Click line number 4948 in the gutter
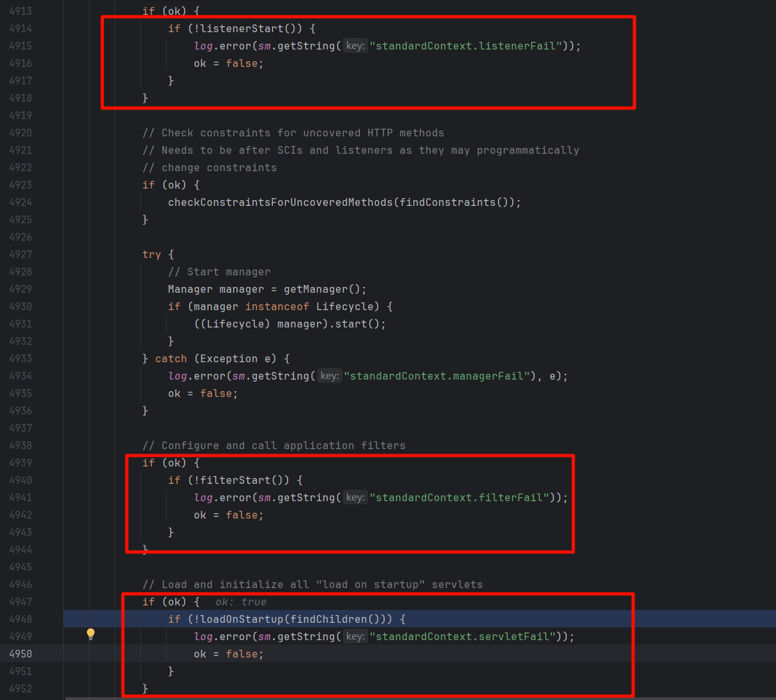Image resolution: width=776 pixels, height=700 pixels. click(21, 619)
